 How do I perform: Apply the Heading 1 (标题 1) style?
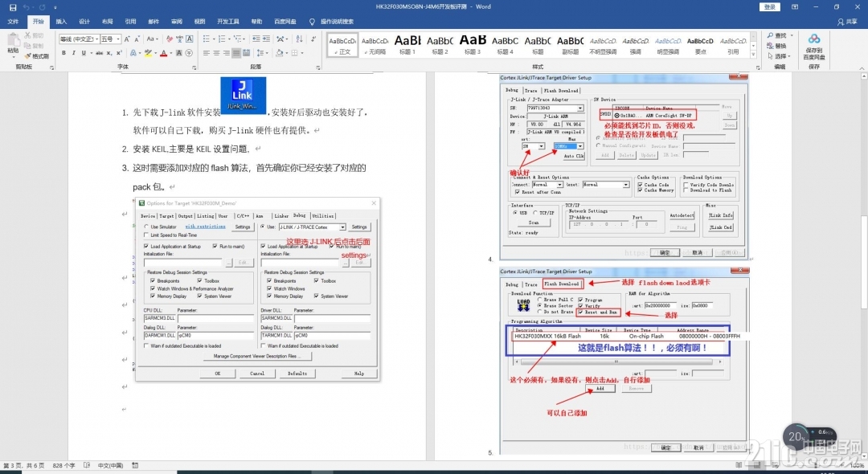point(407,45)
